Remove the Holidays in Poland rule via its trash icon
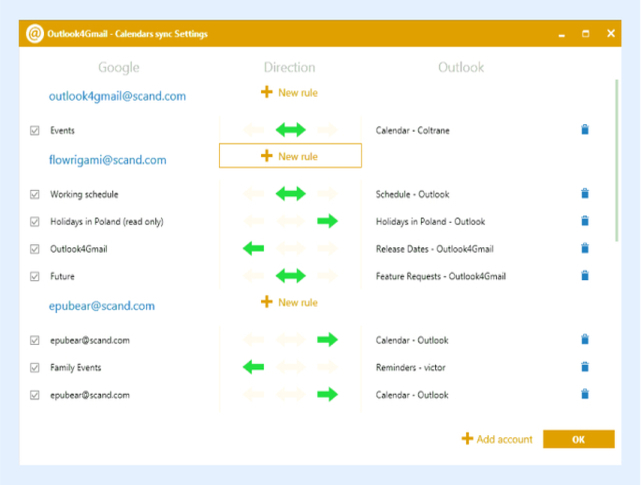This screenshot has width=641, height=485. [585, 221]
